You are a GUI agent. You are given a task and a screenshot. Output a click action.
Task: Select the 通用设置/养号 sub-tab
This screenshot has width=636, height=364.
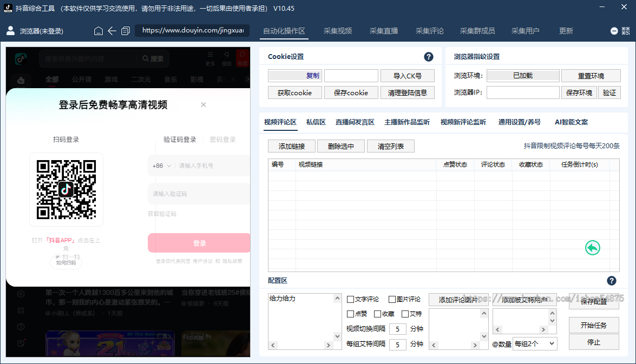(x=519, y=122)
